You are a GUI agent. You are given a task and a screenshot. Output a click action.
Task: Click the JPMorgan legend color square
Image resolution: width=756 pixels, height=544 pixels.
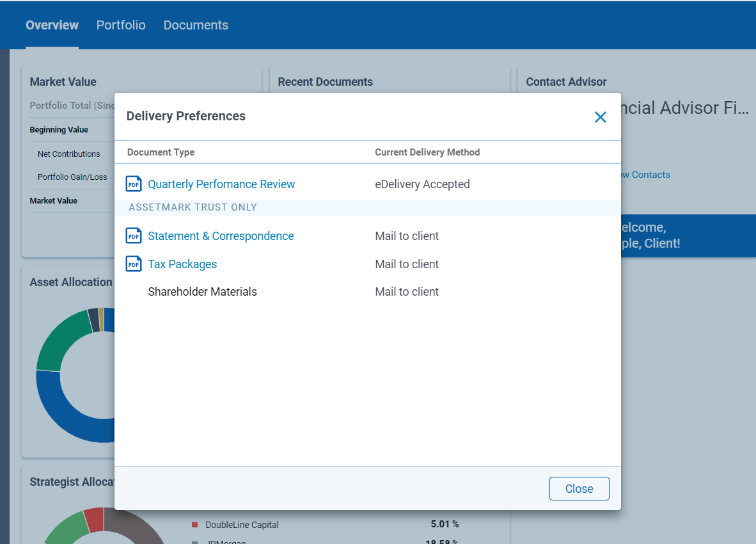pyautogui.click(x=194, y=541)
